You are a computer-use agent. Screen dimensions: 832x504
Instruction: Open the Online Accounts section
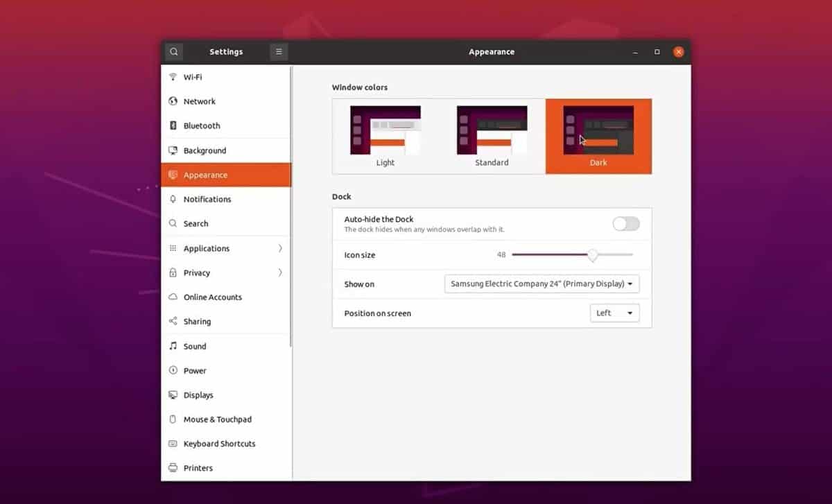tap(212, 297)
